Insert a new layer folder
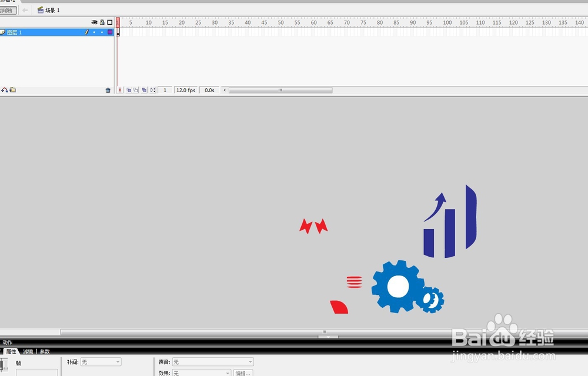Screen dimensions: 588x376 pyautogui.click(x=13, y=90)
